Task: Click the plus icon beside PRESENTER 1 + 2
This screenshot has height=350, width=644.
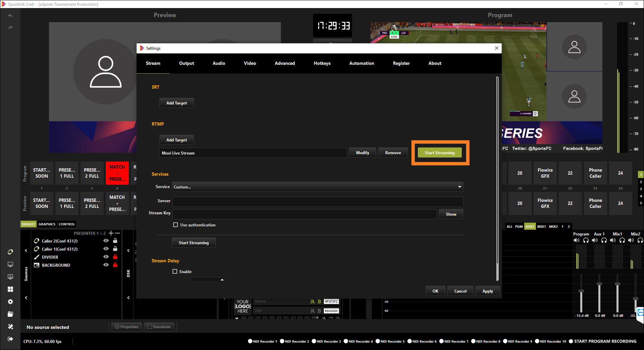Action: (x=111, y=233)
